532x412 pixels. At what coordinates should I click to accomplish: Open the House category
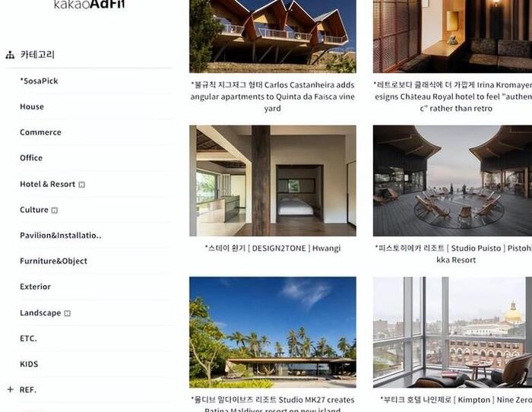coord(32,106)
